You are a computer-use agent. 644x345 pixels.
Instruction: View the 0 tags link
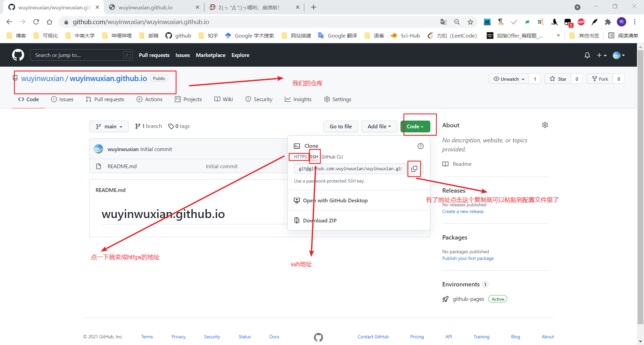179,126
